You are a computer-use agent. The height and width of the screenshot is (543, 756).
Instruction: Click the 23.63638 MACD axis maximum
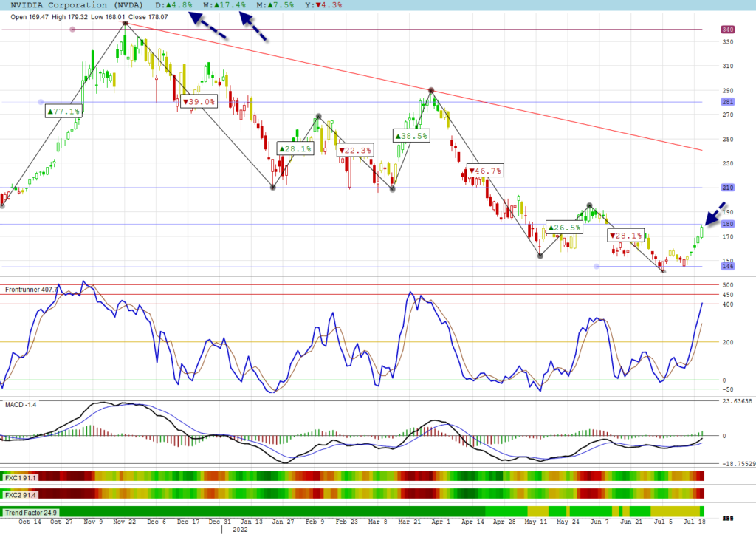pyautogui.click(x=737, y=401)
